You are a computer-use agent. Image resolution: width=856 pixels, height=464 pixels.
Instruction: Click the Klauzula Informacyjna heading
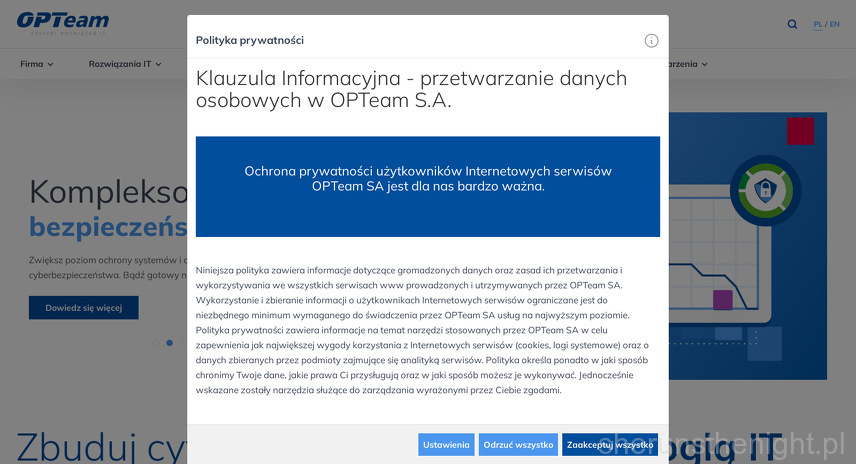(411, 89)
